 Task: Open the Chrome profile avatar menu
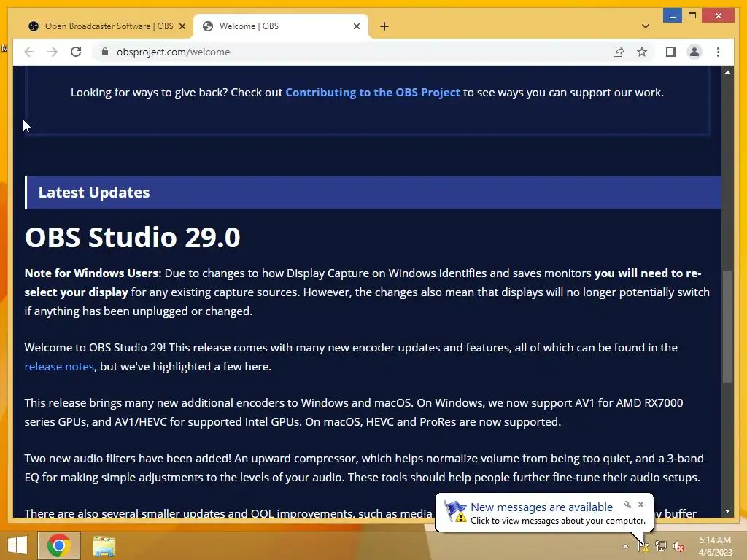[x=694, y=52]
